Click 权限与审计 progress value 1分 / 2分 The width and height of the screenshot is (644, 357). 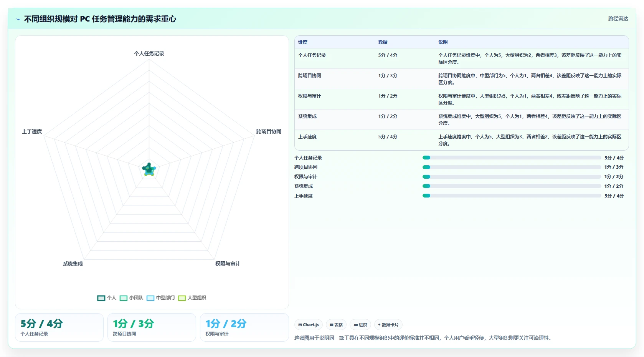(614, 177)
